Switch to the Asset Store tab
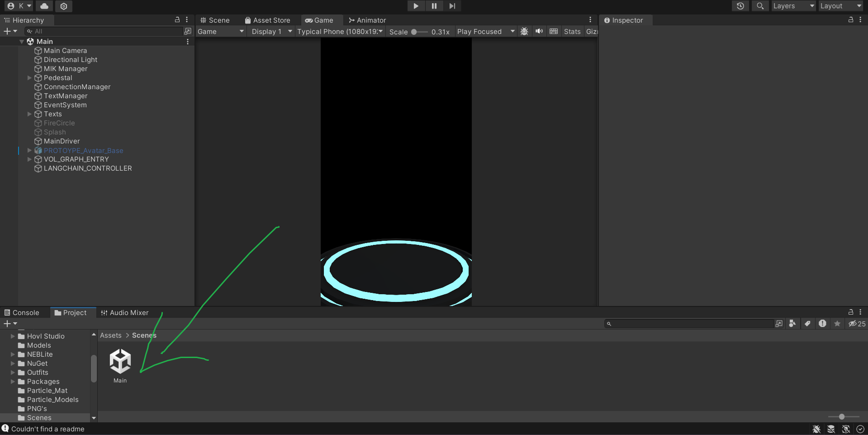 coord(267,20)
